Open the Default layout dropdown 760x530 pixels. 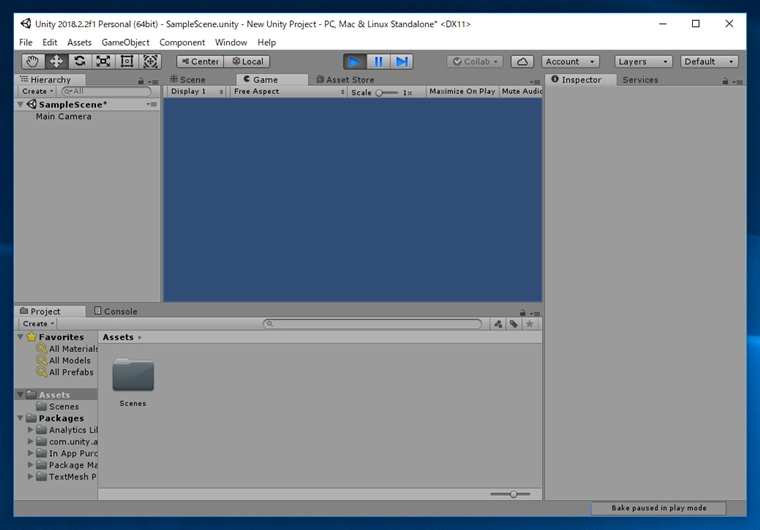[709, 62]
